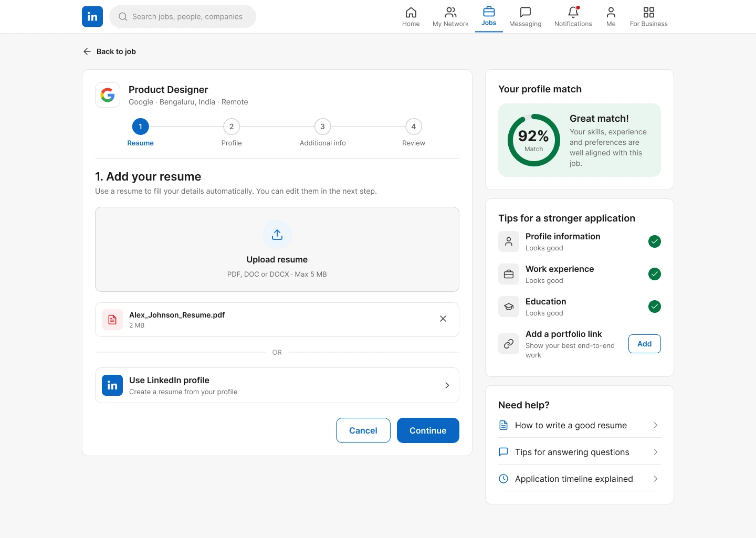Select step 2 Profile circle
The height and width of the screenshot is (538, 756).
(x=232, y=126)
